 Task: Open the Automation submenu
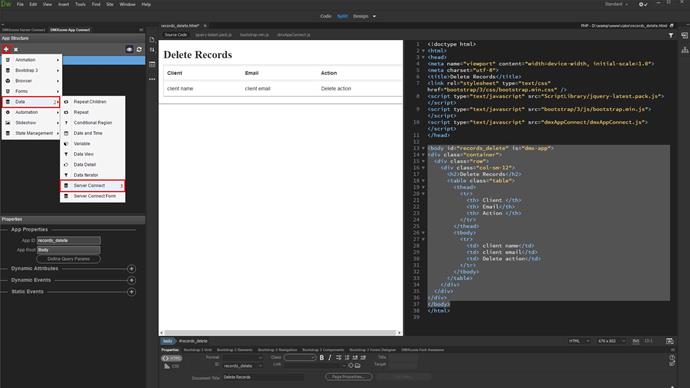click(x=32, y=112)
